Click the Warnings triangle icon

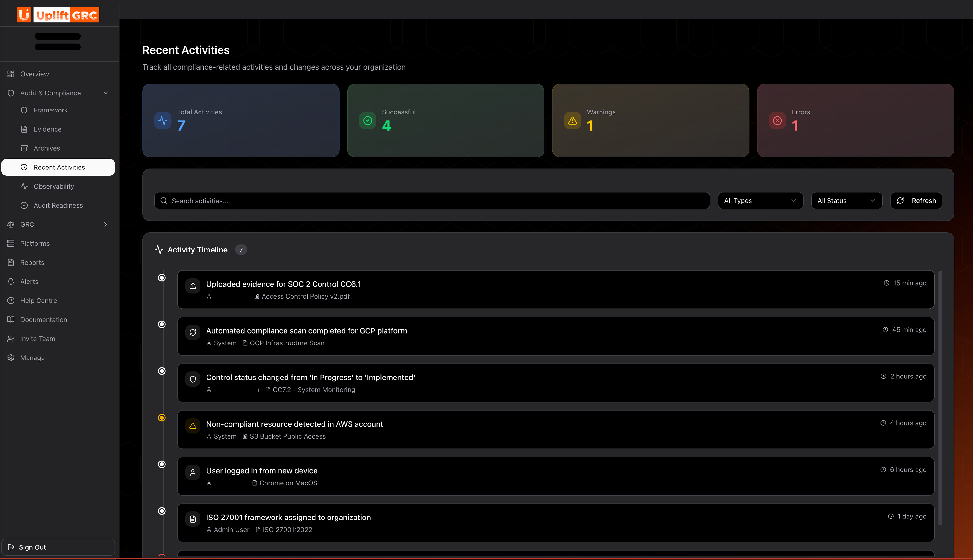pos(572,120)
